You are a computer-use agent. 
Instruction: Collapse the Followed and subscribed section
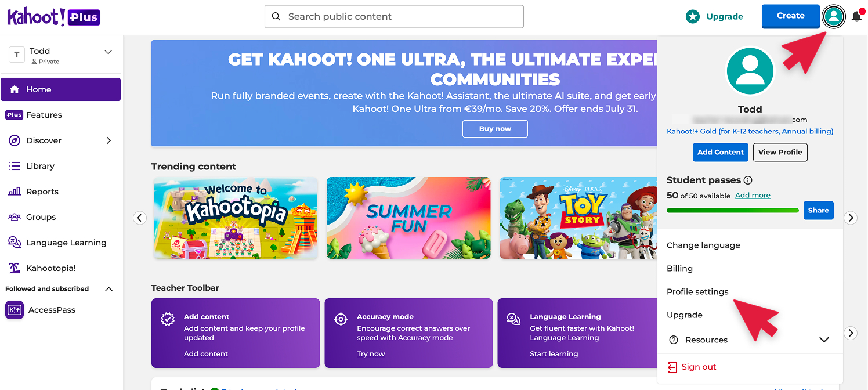click(x=108, y=289)
